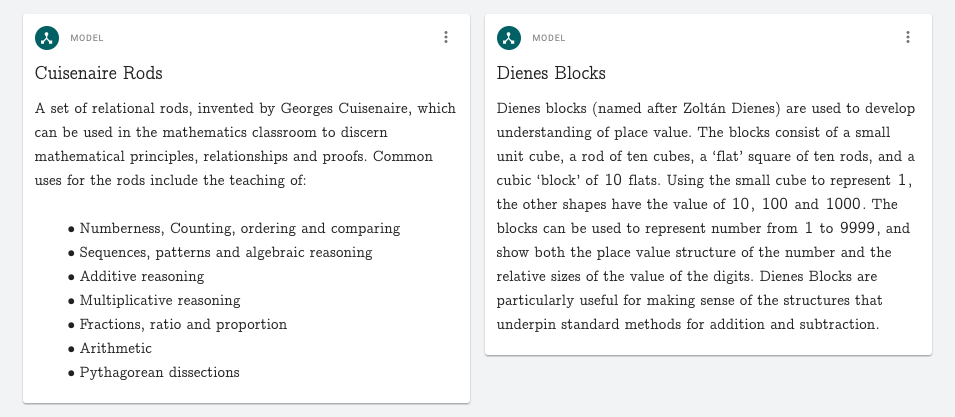Select the Fractions, ratio and proportion bullet
The width and height of the screenshot is (955, 417).
point(183,325)
